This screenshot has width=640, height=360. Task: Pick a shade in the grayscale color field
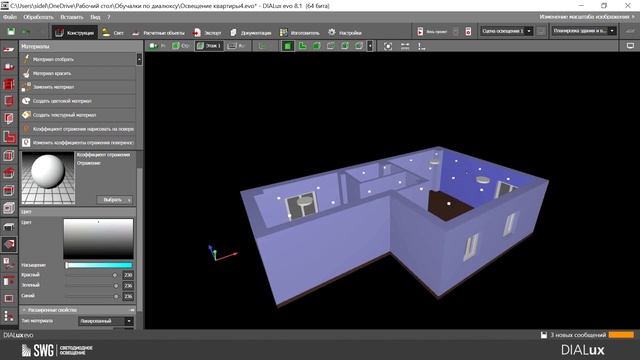click(x=98, y=239)
